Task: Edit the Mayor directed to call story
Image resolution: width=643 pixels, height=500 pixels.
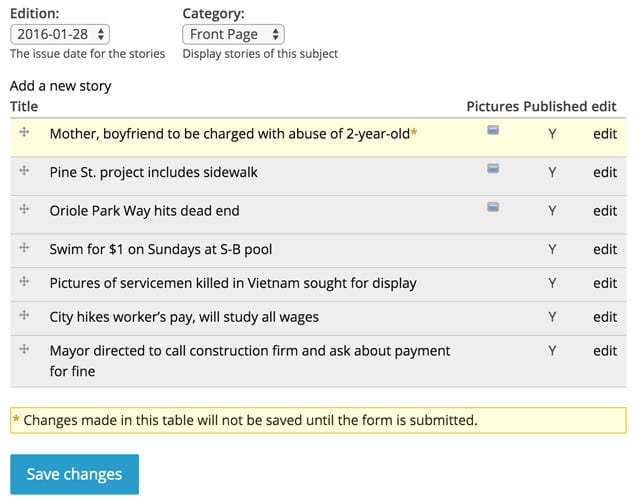Action: [605, 351]
